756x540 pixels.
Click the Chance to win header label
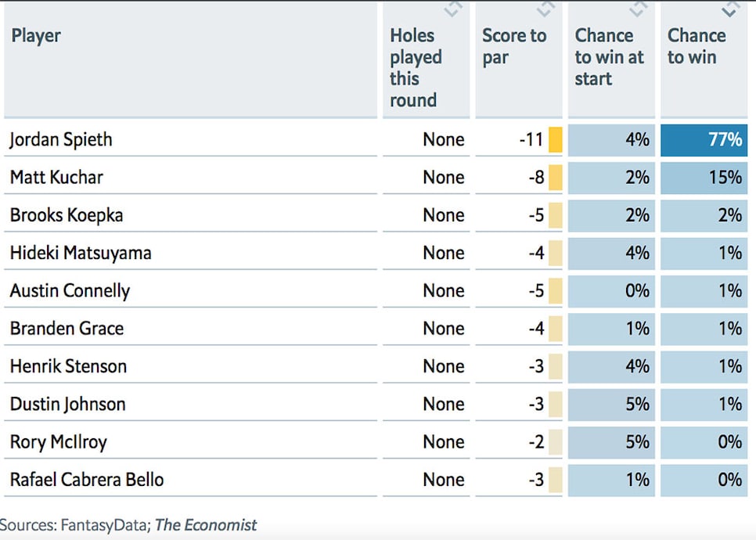(x=697, y=46)
